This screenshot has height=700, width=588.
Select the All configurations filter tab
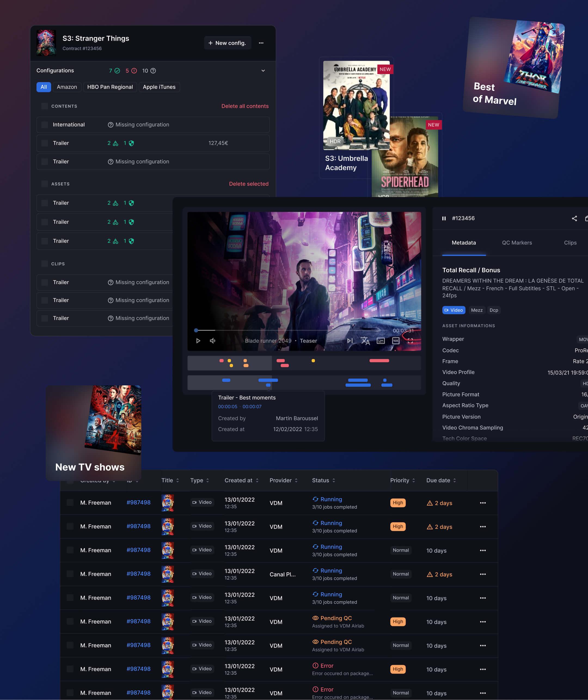coord(44,87)
